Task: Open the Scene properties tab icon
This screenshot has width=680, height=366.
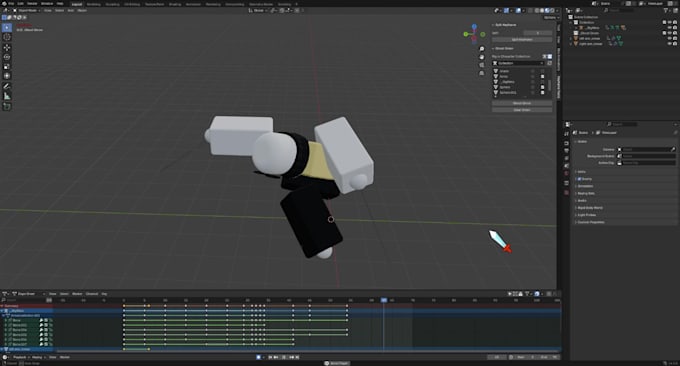Action: point(566,166)
